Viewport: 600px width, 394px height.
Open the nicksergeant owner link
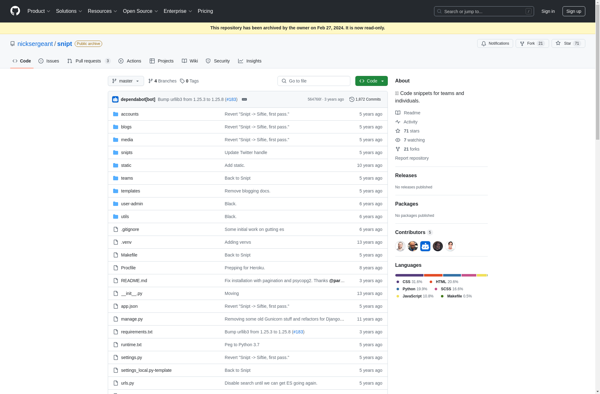point(35,44)
